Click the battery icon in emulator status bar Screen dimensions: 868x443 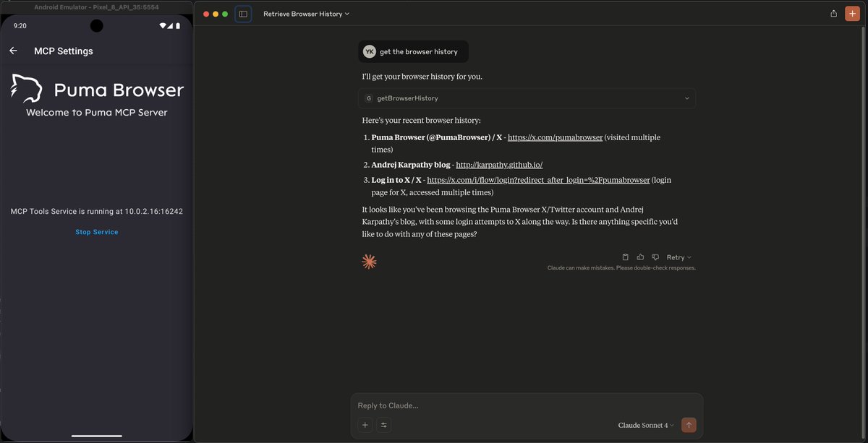coord(178,25)
